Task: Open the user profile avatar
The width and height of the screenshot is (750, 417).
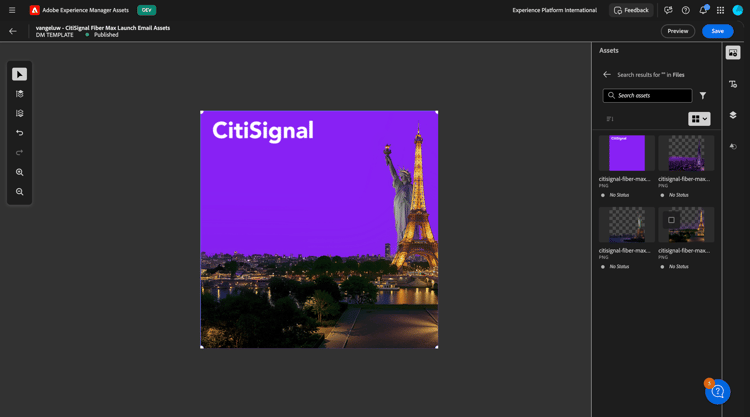Action: (x=738, y=10)
